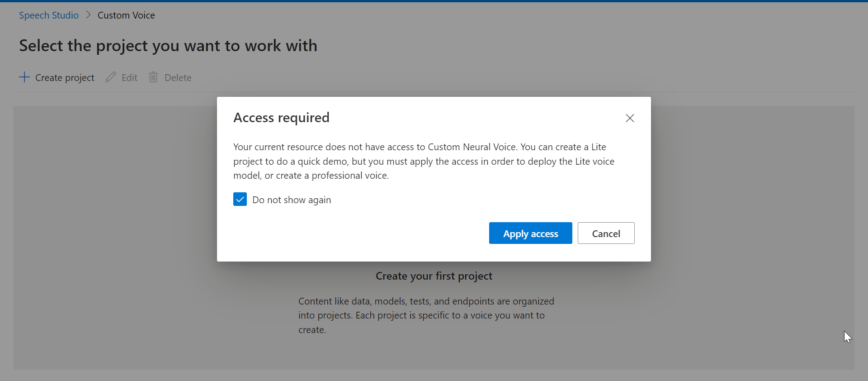868x381 pixels.
Task: Open the Speech Studio breadcrumb link
Action: point(49,15)
